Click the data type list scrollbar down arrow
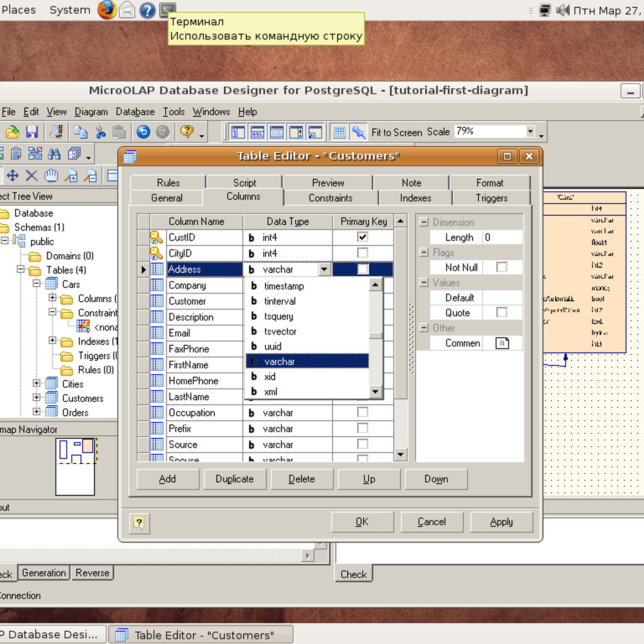 pos(376,391)
